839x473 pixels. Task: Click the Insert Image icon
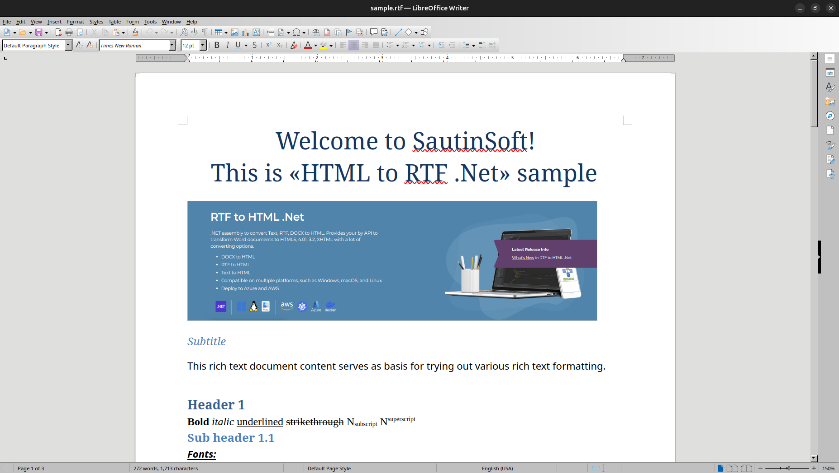[236, 32]
